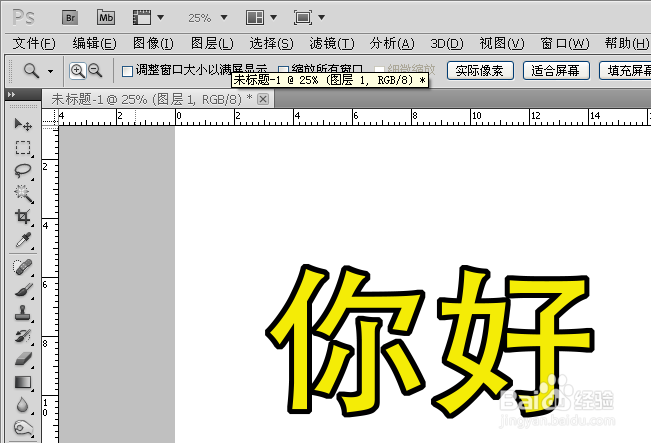Click the screen mode icon
The width and height of the screenshot is (651, 443).
(303, 17)
